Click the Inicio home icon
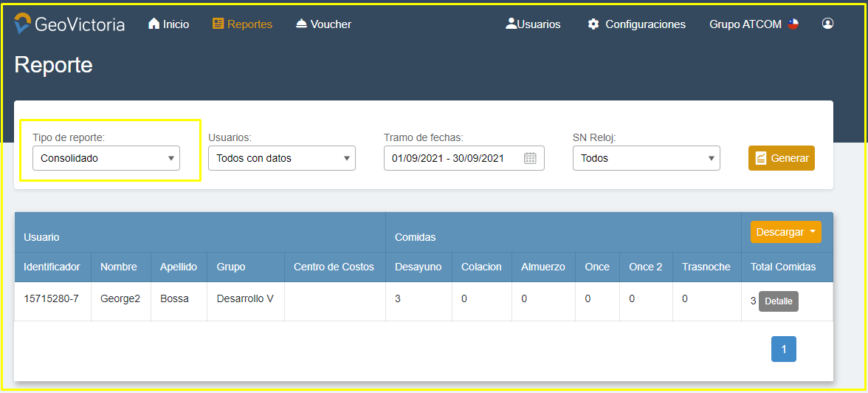Image resolution: width=868 pixels, height=393 pixels. [x=154, y=24]
